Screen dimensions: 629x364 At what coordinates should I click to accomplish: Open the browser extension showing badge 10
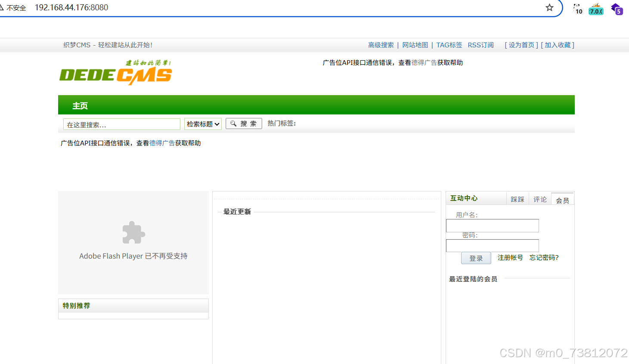click(578, 9)
